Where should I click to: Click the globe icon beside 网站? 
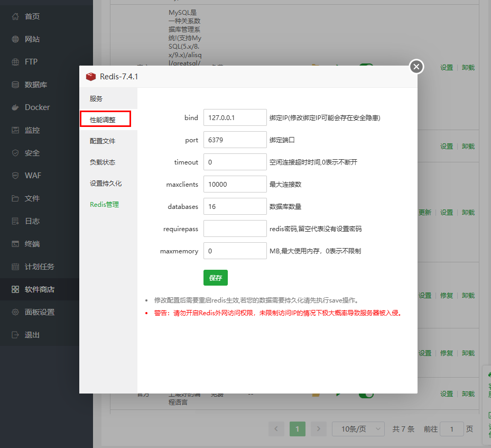tap(15, 39)
